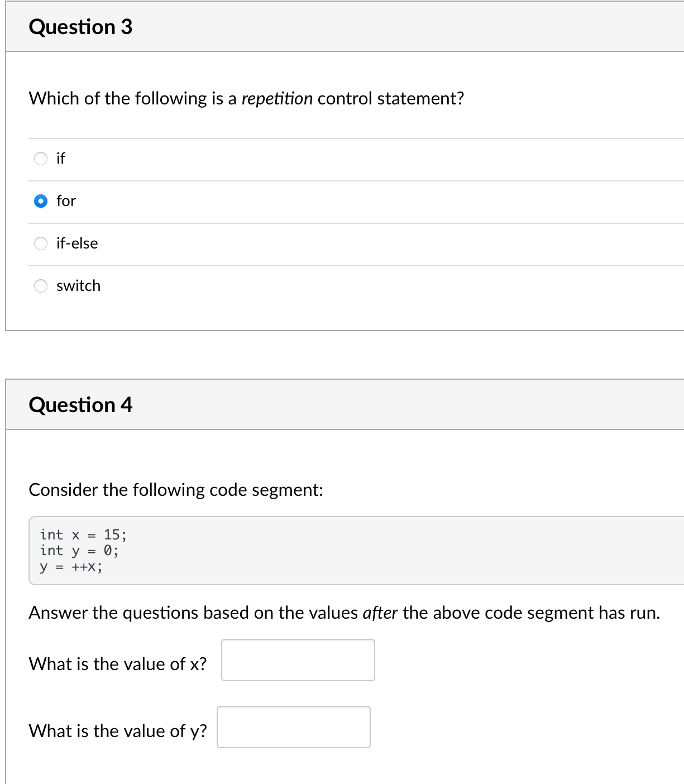This screenshot has height=784, width=684.
Task: Pick the 'switch' radio button
Action: pos(41,286)
